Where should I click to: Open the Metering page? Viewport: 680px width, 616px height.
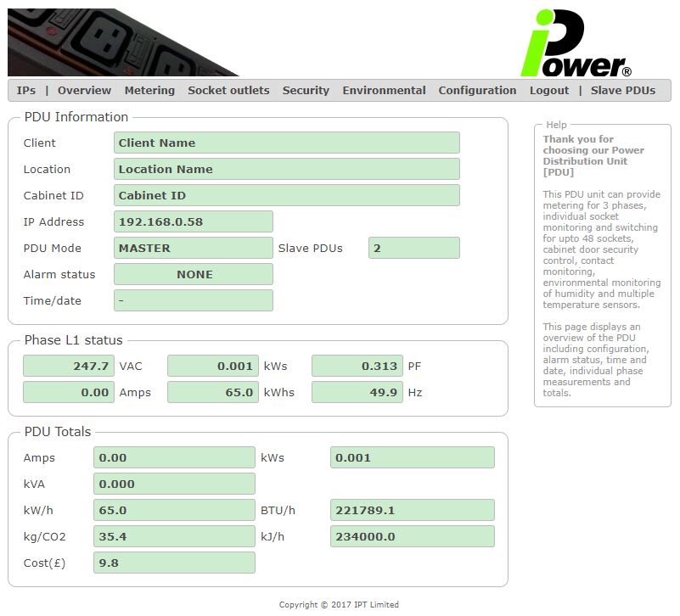click(149, 91)
